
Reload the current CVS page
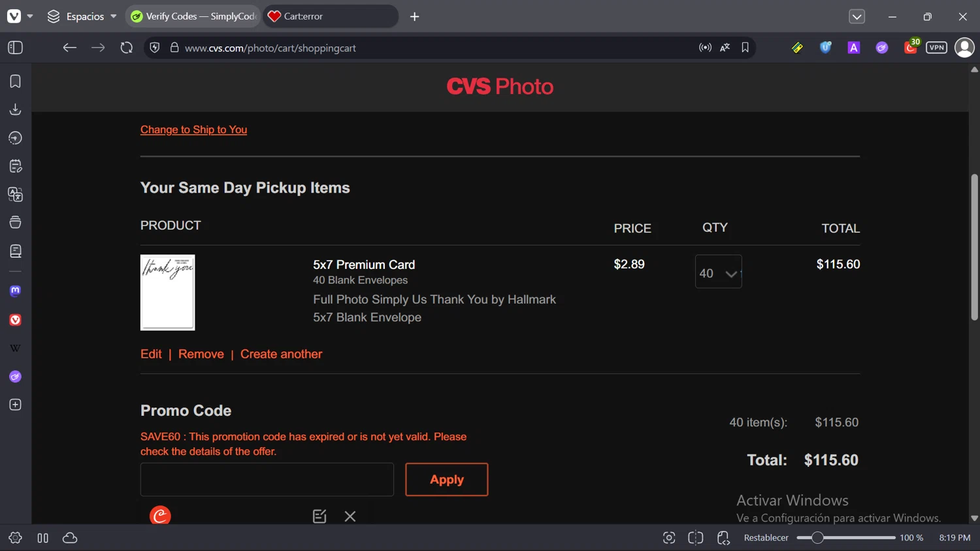point(127,48)
